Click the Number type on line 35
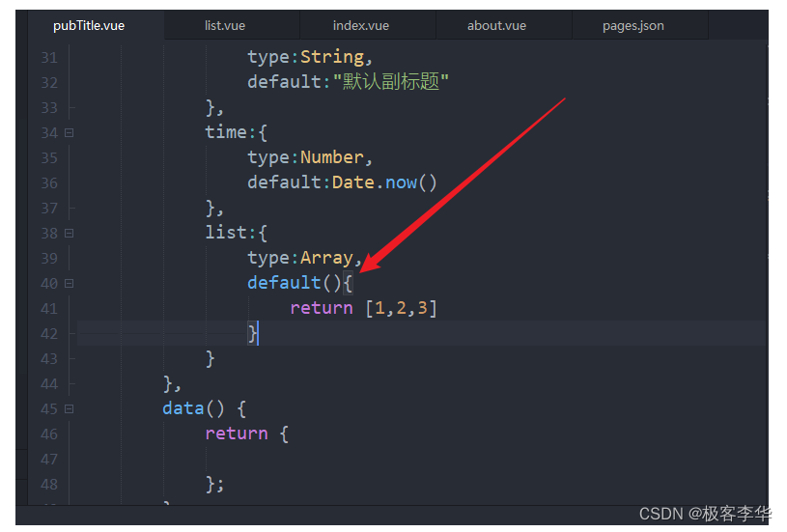Viewport: 787px width, 532px height. pyautogui.click(x=332, y=157)
